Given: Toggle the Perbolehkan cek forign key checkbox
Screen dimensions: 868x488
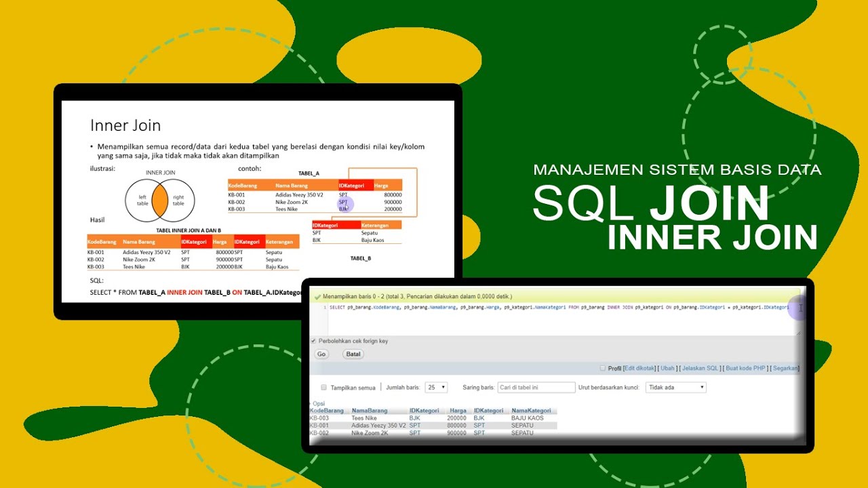Looking at the screenshot, I should [x=313, y=341].
